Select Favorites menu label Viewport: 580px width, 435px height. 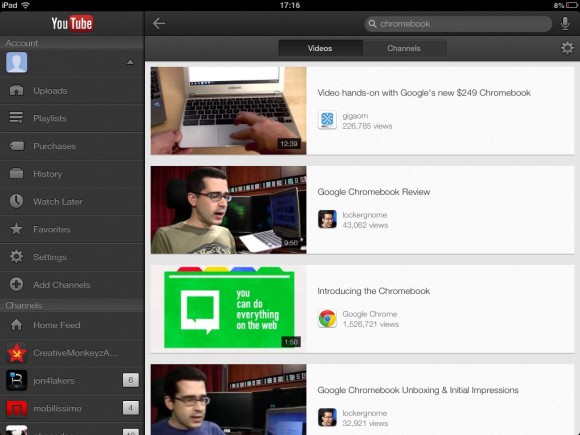52,229
